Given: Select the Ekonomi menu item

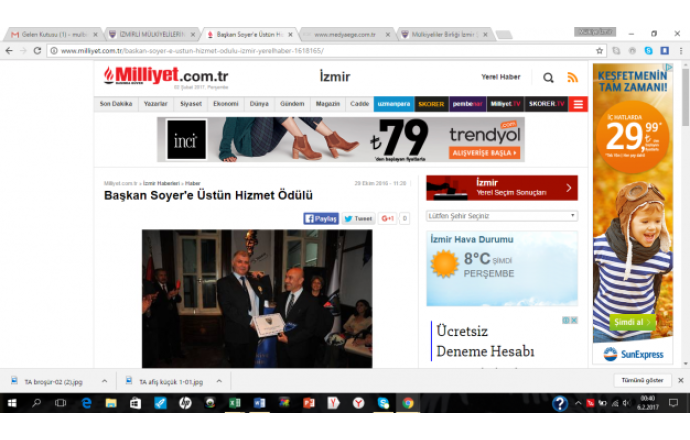Looking at the screenshot, I should [x=226, y=104].
